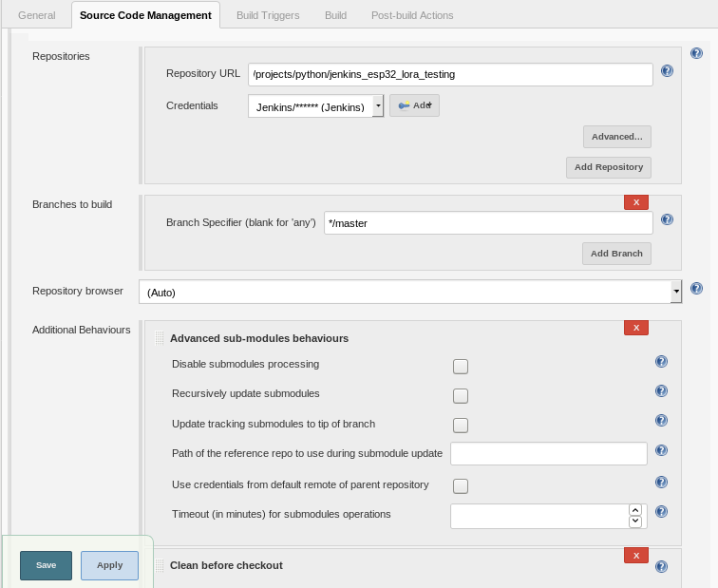Open help for Branch Specifier field
Screen dimensions: 718x588
click(667, 219)
